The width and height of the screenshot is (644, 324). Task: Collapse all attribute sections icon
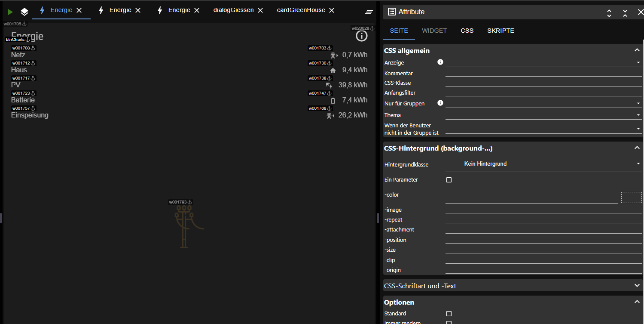[625, 13]
